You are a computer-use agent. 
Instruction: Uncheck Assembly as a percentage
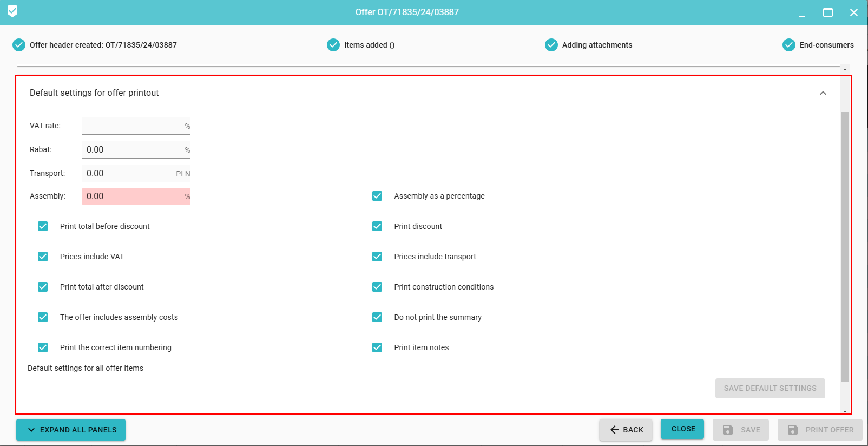[x=377, y=196]
